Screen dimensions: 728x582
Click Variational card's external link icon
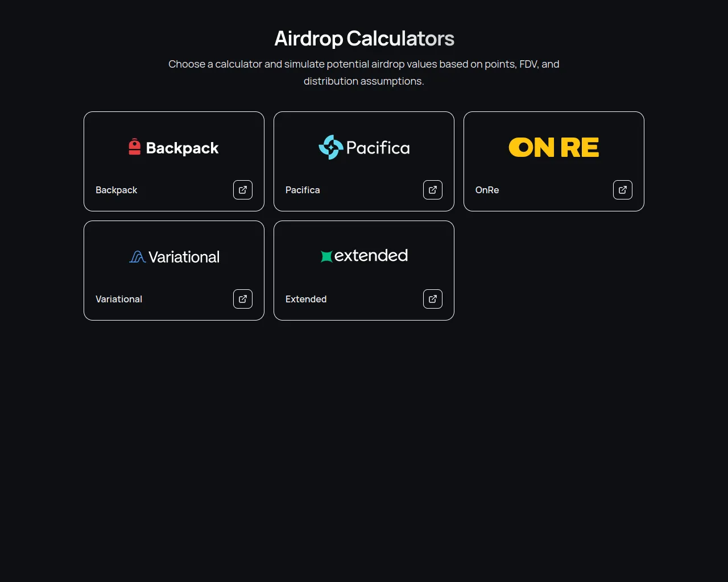coord(243,299)
